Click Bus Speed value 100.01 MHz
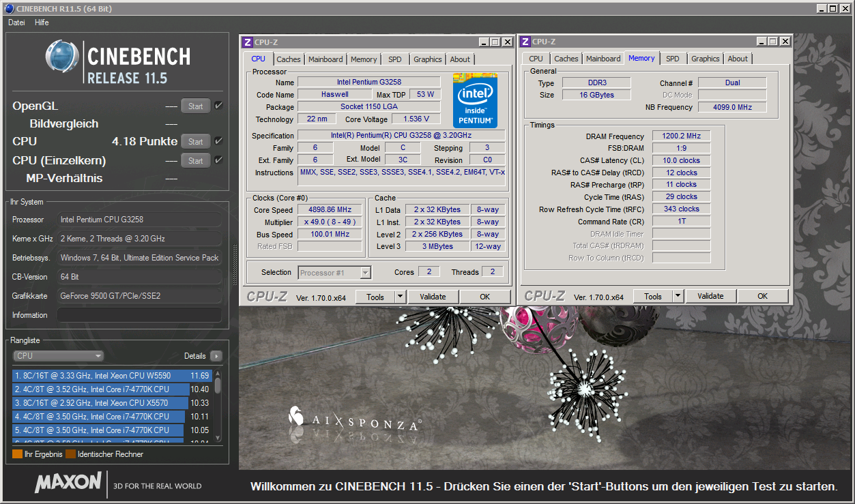 (331, 234)
